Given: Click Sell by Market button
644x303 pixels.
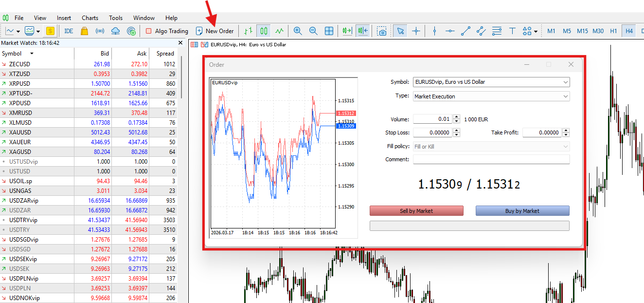Looking at the screenshot, I should [x=416, y=210].
